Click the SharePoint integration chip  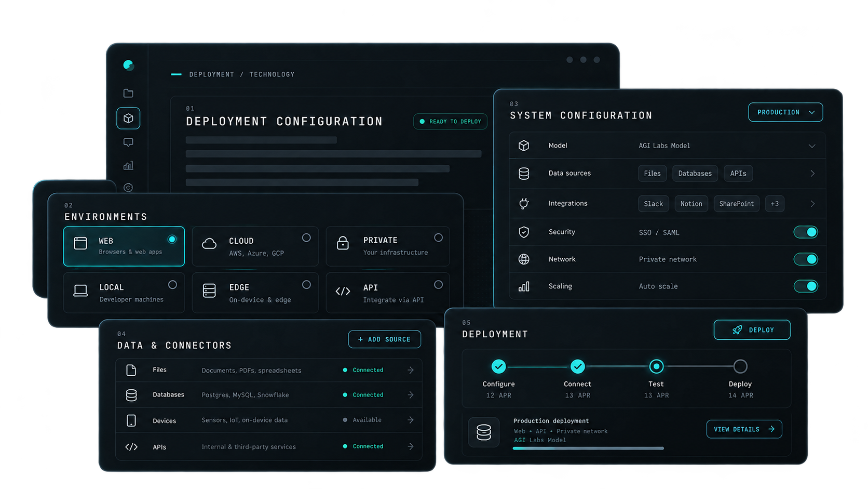click(x=737, y=204)
